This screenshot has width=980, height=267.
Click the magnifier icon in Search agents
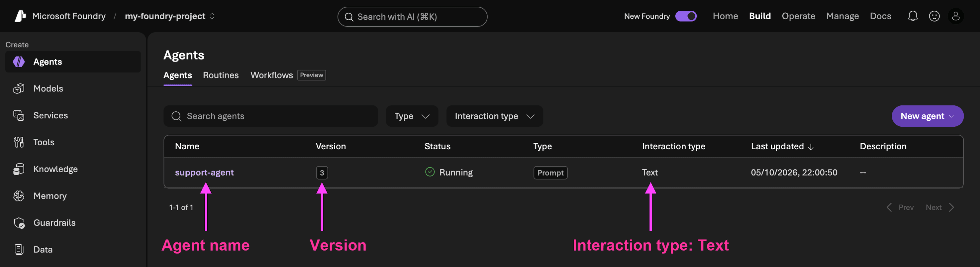176,116
